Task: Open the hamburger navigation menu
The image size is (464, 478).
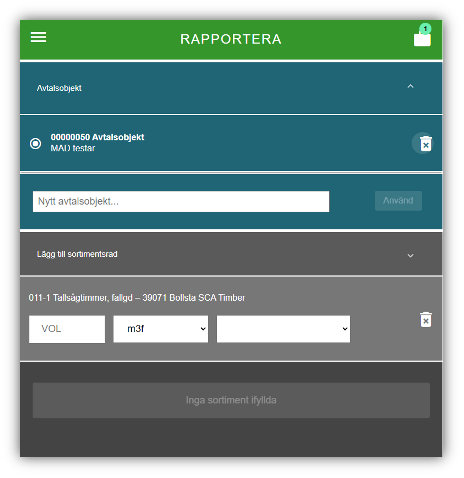Action: [38, 37]
